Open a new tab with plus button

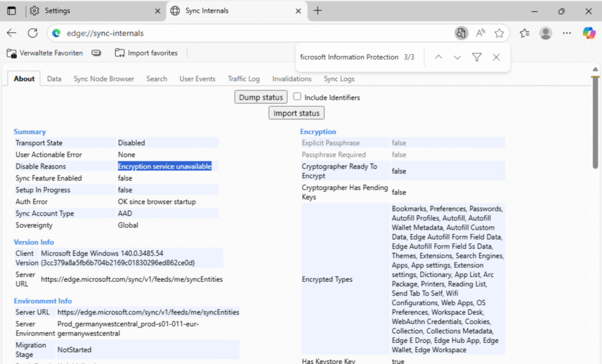[317, 11]
